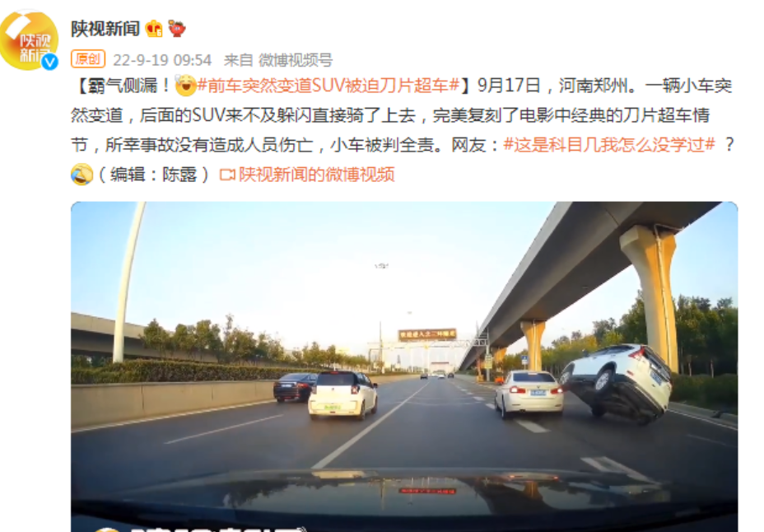Open hashtag 这是科目几我怎么没学过

[609, 145]
